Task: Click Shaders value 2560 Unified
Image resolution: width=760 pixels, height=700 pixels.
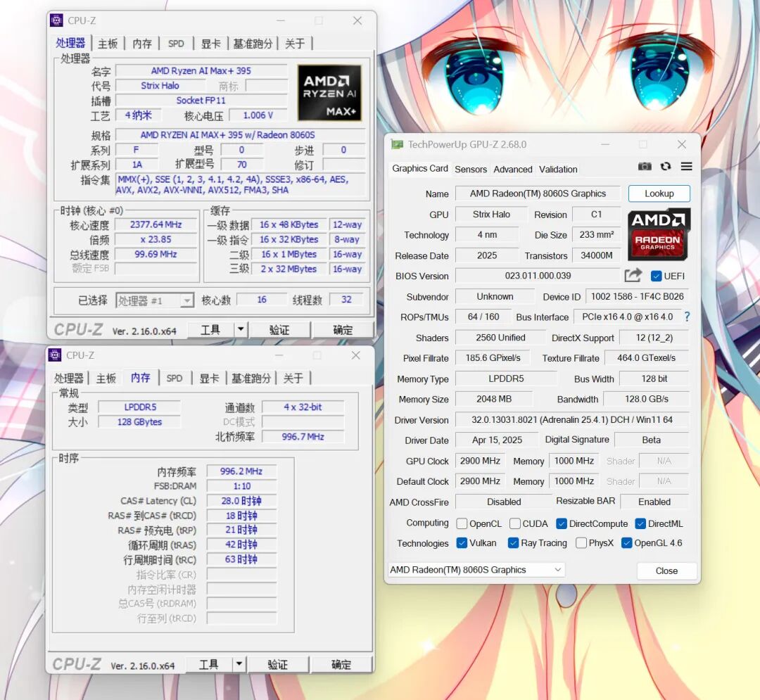Action: coord(500,338)
